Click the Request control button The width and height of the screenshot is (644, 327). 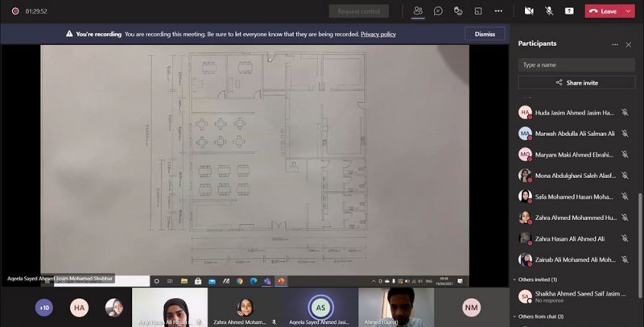click(359, 11)
